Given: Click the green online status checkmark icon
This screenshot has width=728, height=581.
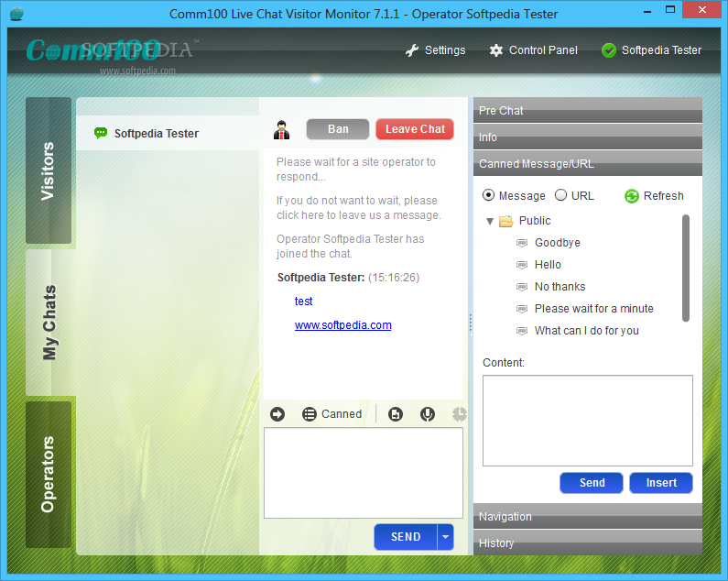Looking at the screenshot, I should coord(609,50).
